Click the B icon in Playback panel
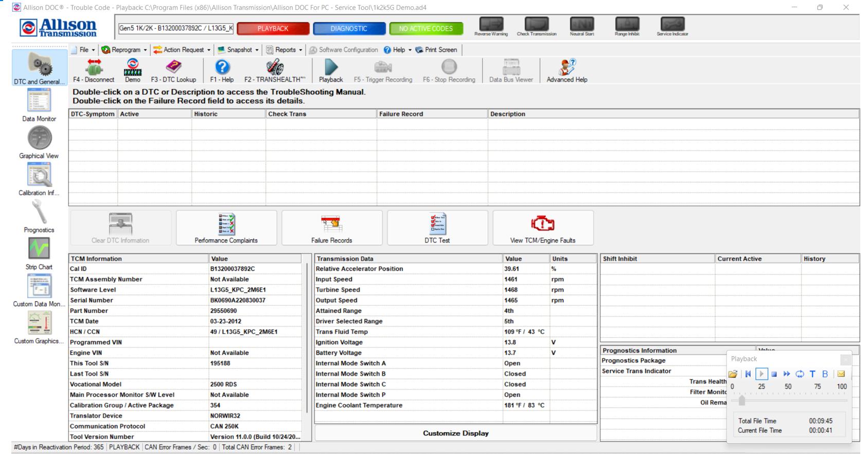Viewport: 868px width, 454px height. click(x=825, y=374)
